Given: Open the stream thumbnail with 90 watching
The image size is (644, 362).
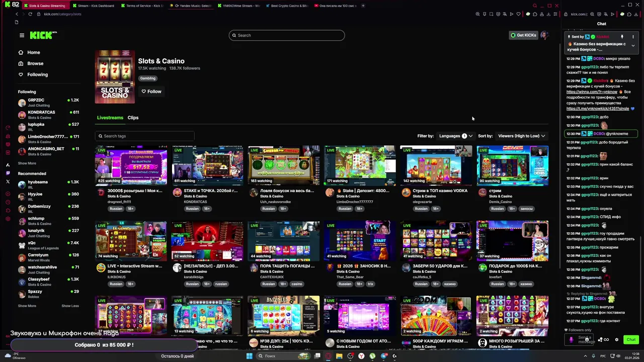Looking at the screenshot, I should [x=512, y=165].
